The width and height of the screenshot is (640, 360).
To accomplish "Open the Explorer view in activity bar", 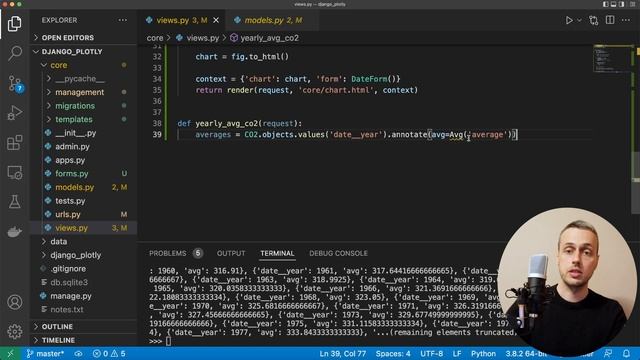I will pyautogui.click(x=15, y=24).
